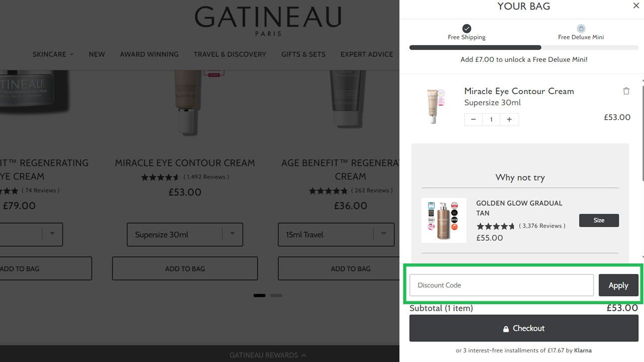This screenshot has height=362, width=644.
Task: Click the Checkout lock icon
Action: [506, 329]
